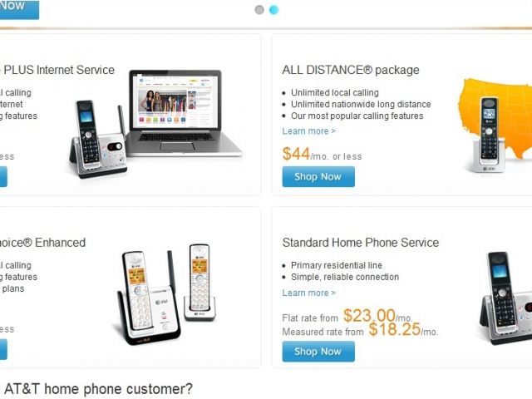The height and width of the screenshot is (399, 532).
Task: Click the "AT&T home phone customer?" heading
Action: (x=98, y=388)
